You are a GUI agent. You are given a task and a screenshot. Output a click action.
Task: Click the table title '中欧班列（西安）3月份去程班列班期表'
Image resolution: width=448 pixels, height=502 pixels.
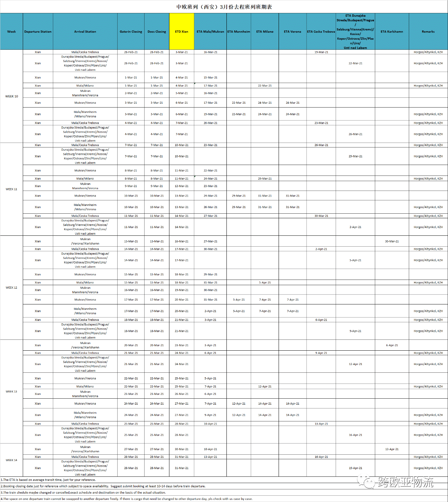pos(224,7)
